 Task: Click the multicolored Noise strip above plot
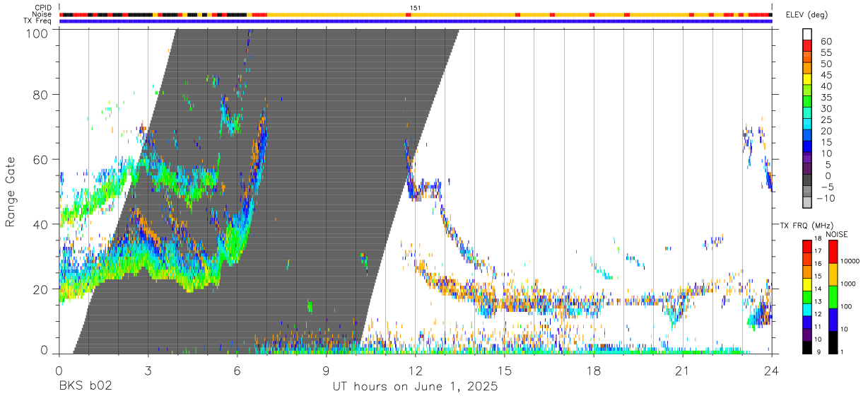pyautogui.click(x=416, y=14)
